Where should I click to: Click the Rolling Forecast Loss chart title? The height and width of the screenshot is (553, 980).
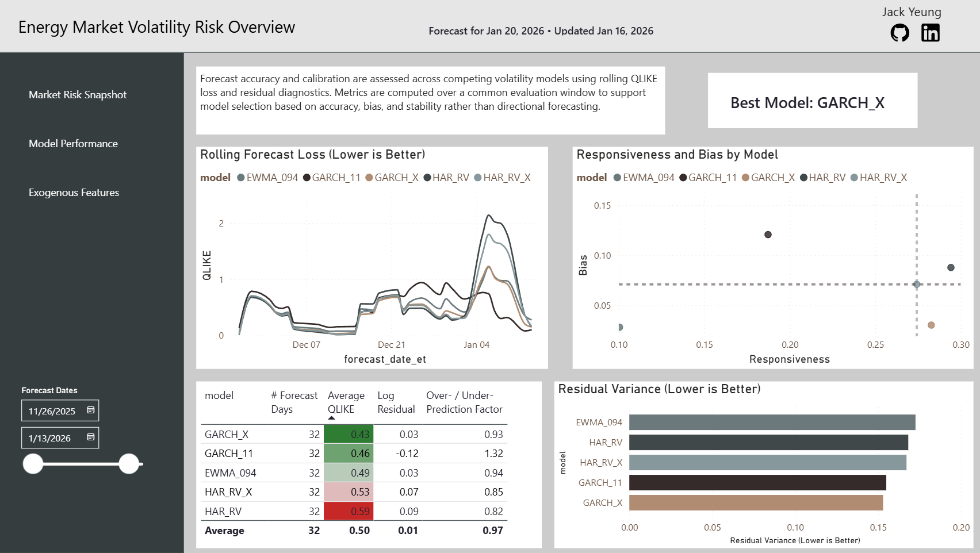[x=313, y=155]
